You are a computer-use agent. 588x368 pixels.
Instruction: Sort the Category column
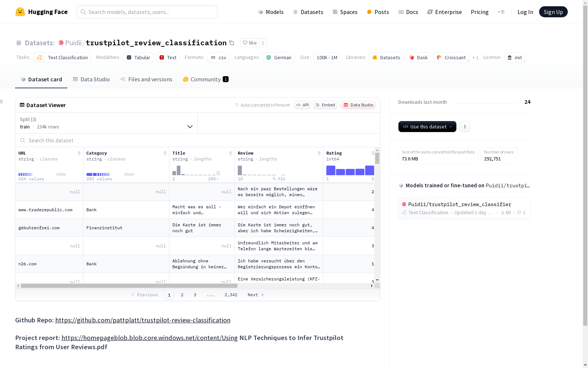pyautogui.click(x=165, y=153)
